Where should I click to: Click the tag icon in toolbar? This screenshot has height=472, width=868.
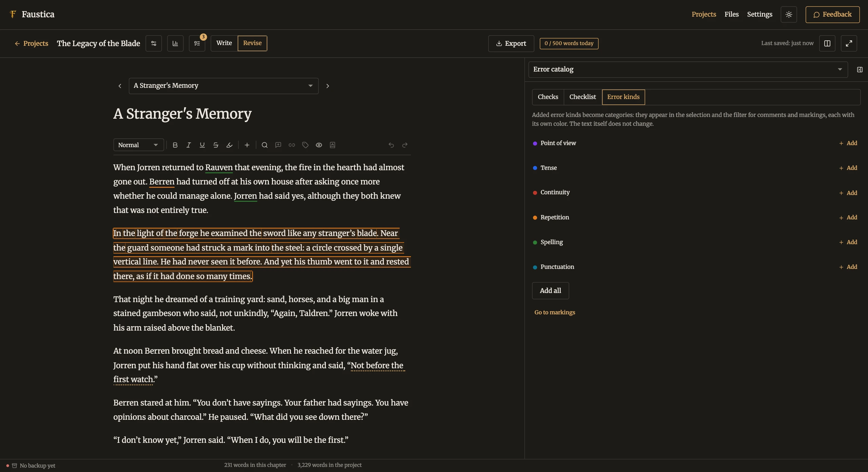305,145
